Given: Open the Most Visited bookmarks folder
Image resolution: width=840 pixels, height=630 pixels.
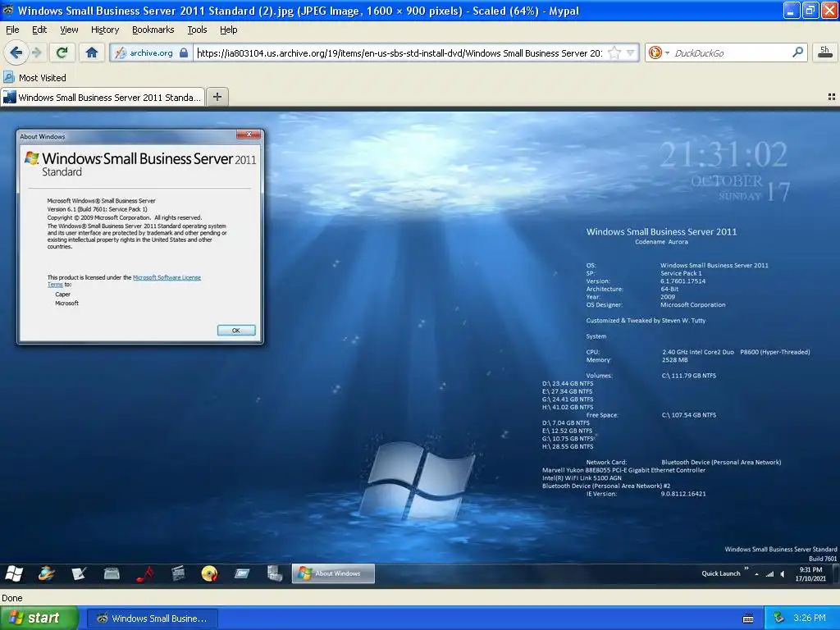Looking at the screenshot, I should [x=35, y=78].
